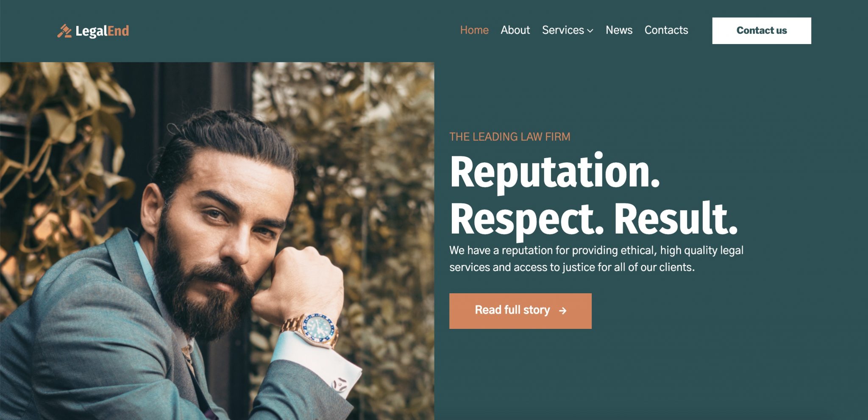The height and width of the screenshot is (420, 868).
Task: Go to the About page
Action: [515, 30]
